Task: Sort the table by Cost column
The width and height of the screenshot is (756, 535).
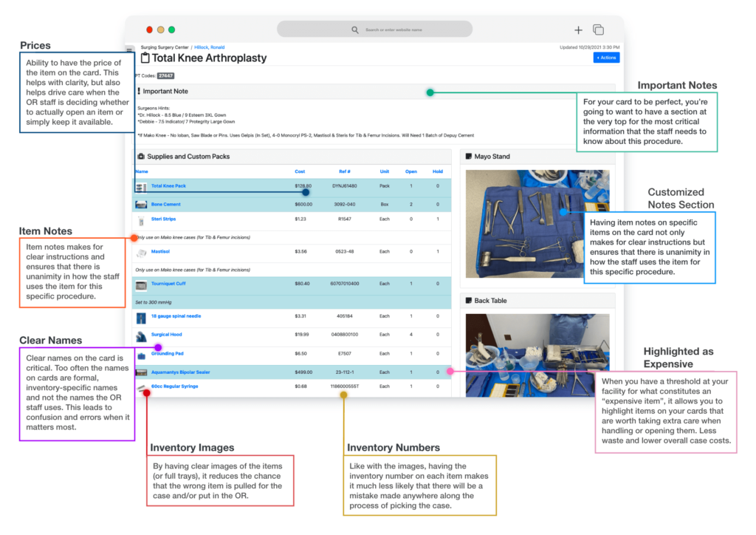Action: (300, 171)
